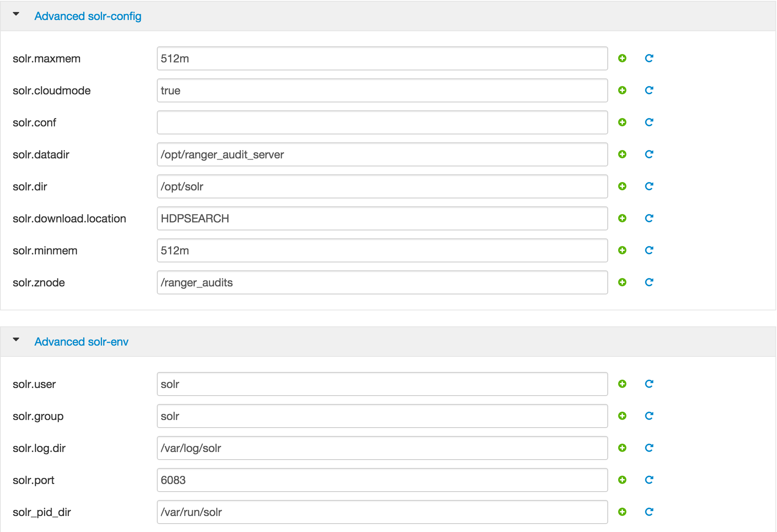The height and width of the screenshot is (532, 777).
Task: Reset solr.datadir with blue refresh icon
Action: click(x=649, y=154)
